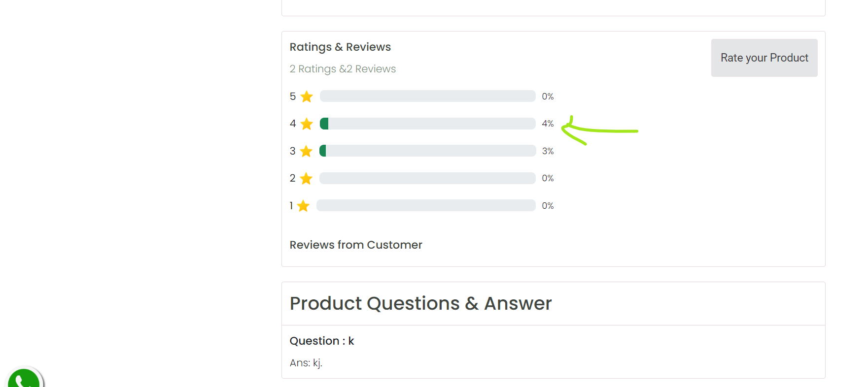Click the Question : k entry
Image resolution: width=868 pixels, height=387 pixels.
[x=322, y=341]
